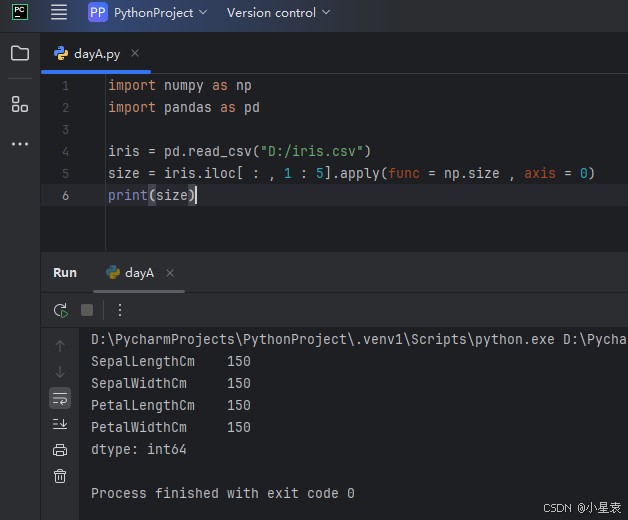Select the dayA.py editor tab

[95, 54]
